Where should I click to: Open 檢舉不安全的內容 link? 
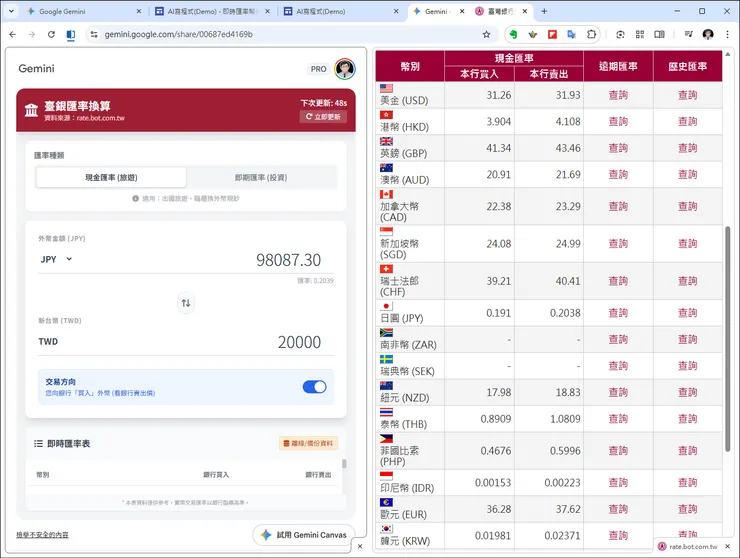pos(42,535)
